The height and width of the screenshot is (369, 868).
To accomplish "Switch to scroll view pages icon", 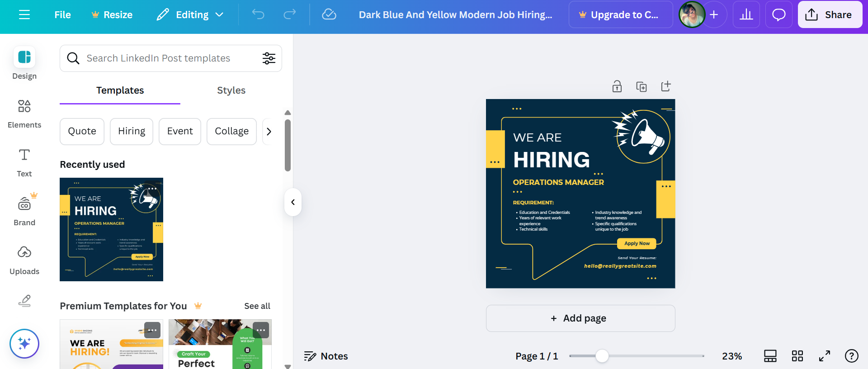I will pyautogui.click(x=770, y=356).
